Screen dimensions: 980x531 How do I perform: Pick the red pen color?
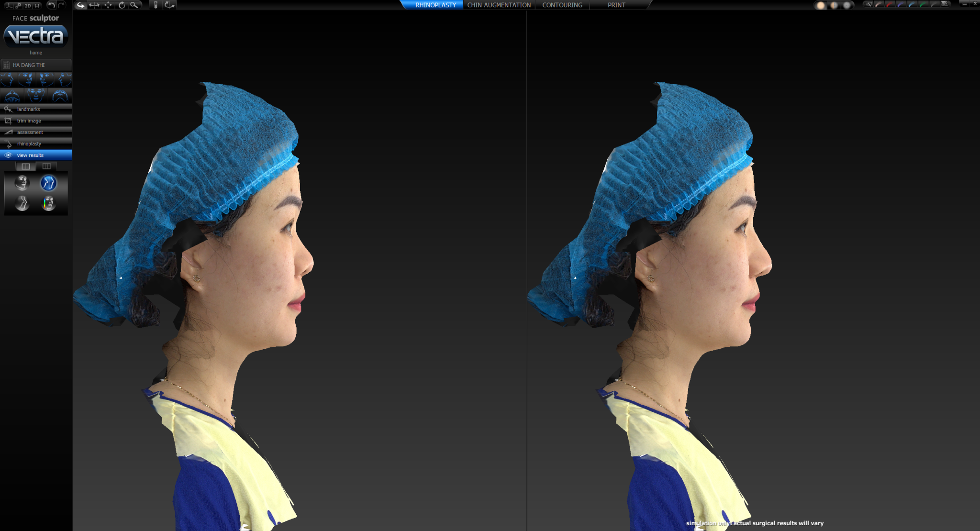(x=890, y=4)
